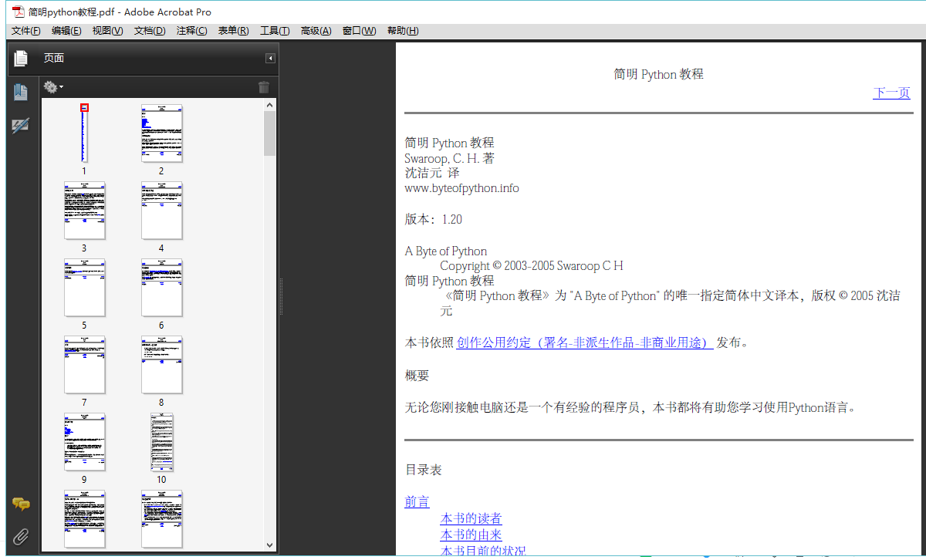Image resolution: width=926 pixels, height=560 pixels.
Task: Open the 本书的读者 link
Action: (471, 518)
